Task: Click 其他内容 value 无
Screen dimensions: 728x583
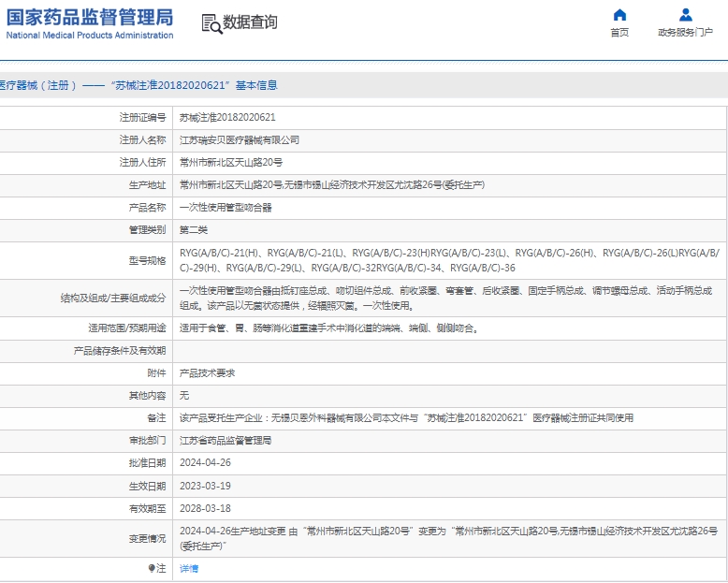Action: coord(184,396)
